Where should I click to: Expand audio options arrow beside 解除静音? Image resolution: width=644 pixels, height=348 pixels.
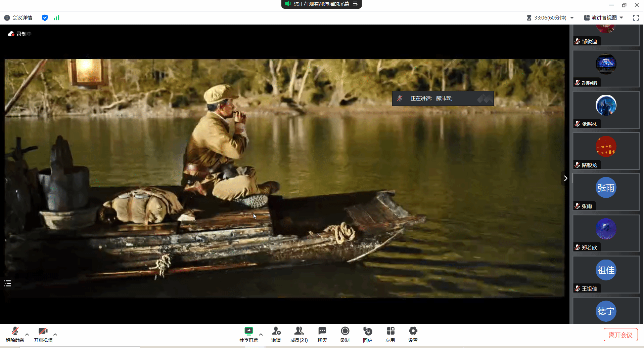[27, 335]
